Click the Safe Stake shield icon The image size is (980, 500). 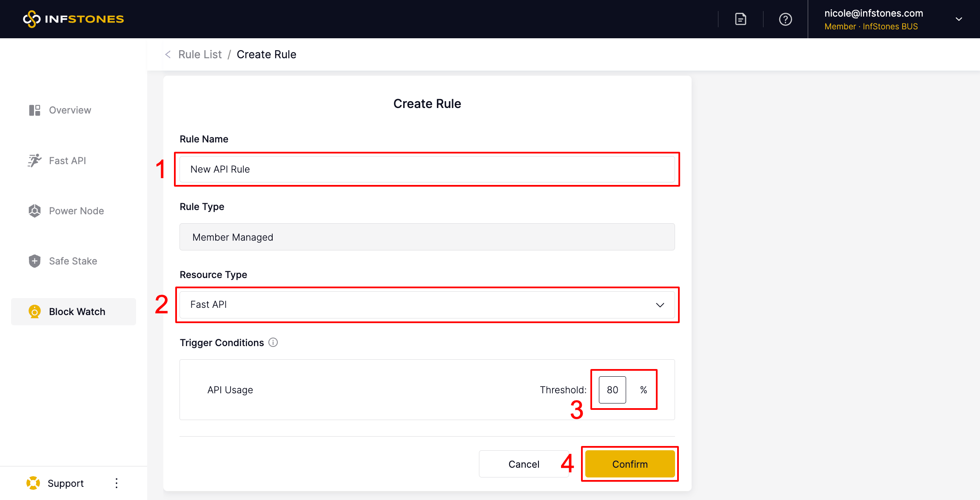[x=34, y=261]
